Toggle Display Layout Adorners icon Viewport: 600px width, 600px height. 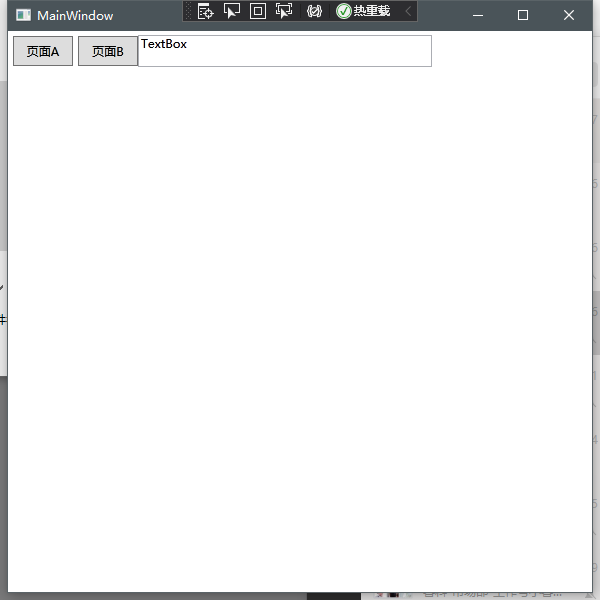coord(258,11)
